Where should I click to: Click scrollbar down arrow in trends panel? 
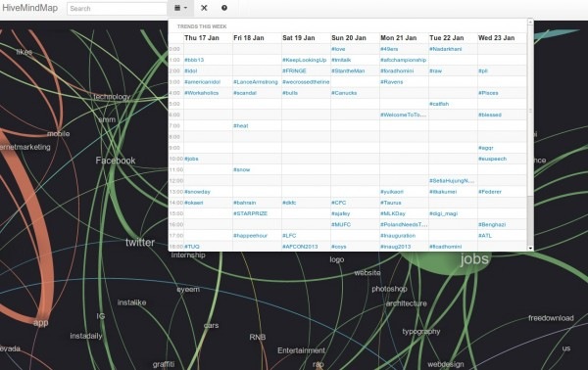point(530,248)
